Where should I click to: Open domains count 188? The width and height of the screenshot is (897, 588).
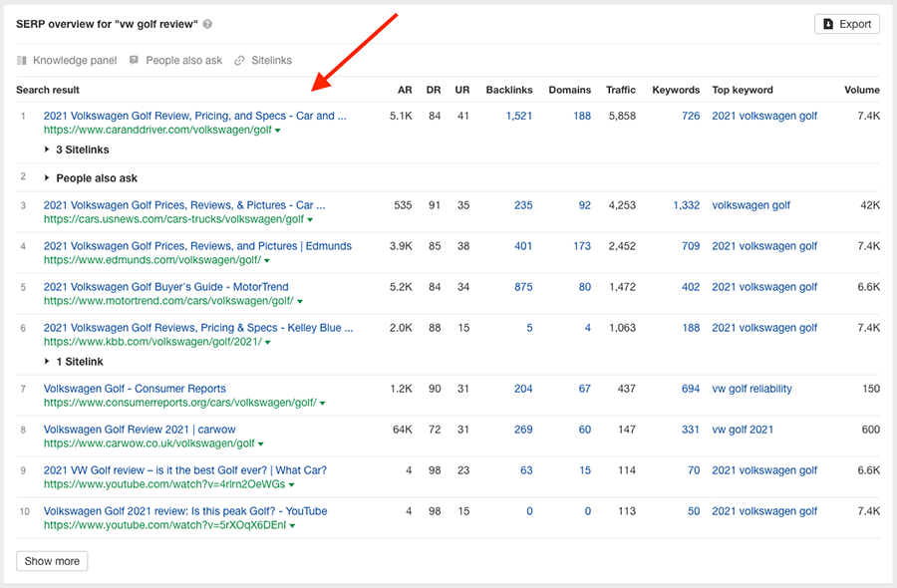click(582, 116)
